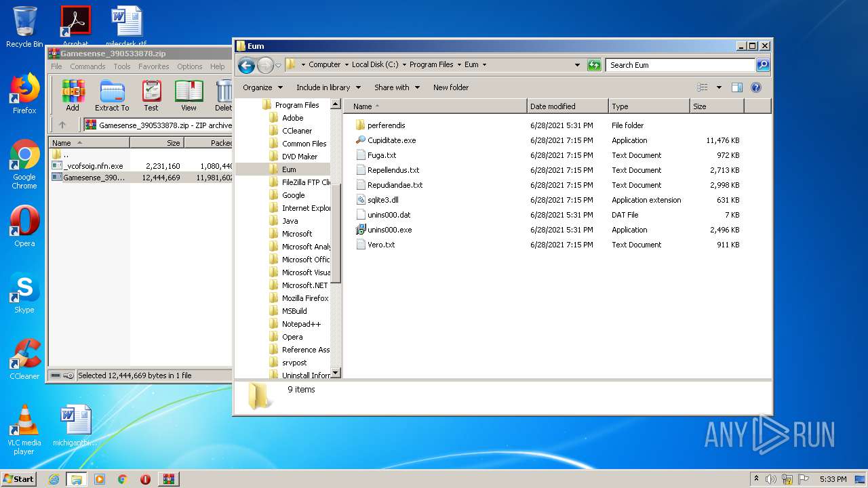Open VLC media player desktop shortcut

[x=24, y=430]
